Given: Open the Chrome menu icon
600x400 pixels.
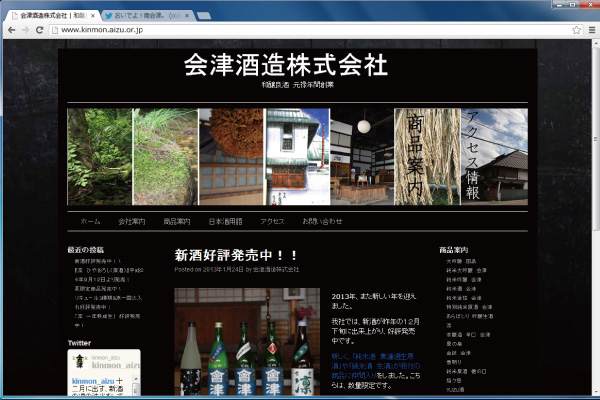Looking at the screenshot, I should [590, 30].
